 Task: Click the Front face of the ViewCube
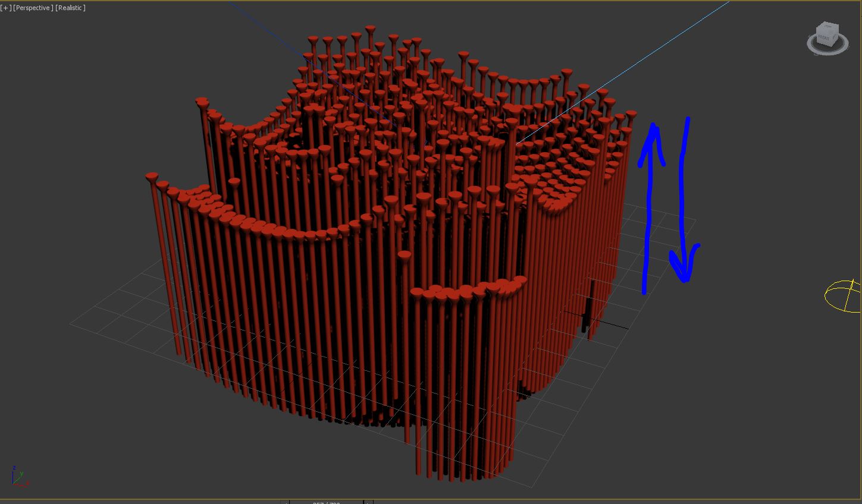pos(824,38)
